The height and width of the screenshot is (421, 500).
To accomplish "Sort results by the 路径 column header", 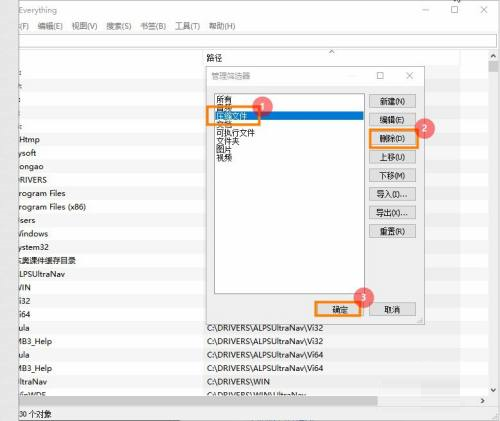I will 214,58.
